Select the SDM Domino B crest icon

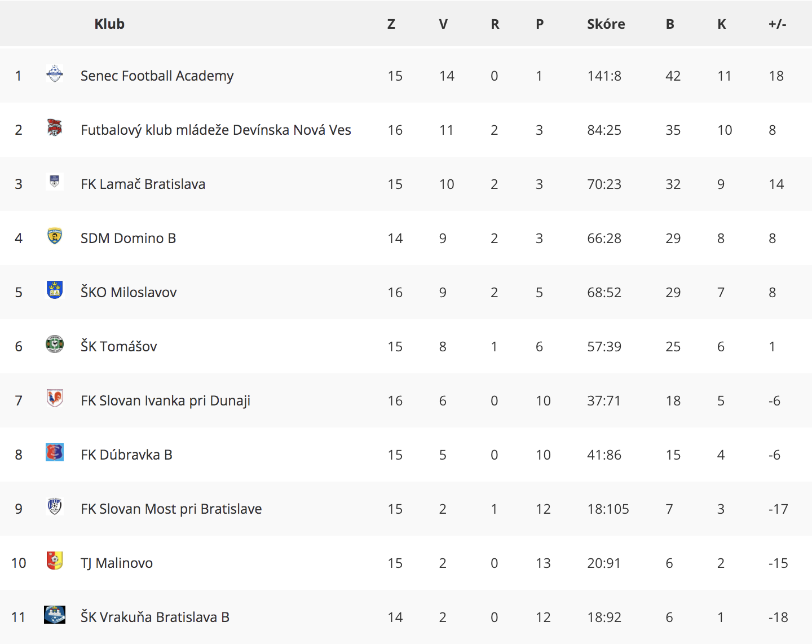coord(55,236)
